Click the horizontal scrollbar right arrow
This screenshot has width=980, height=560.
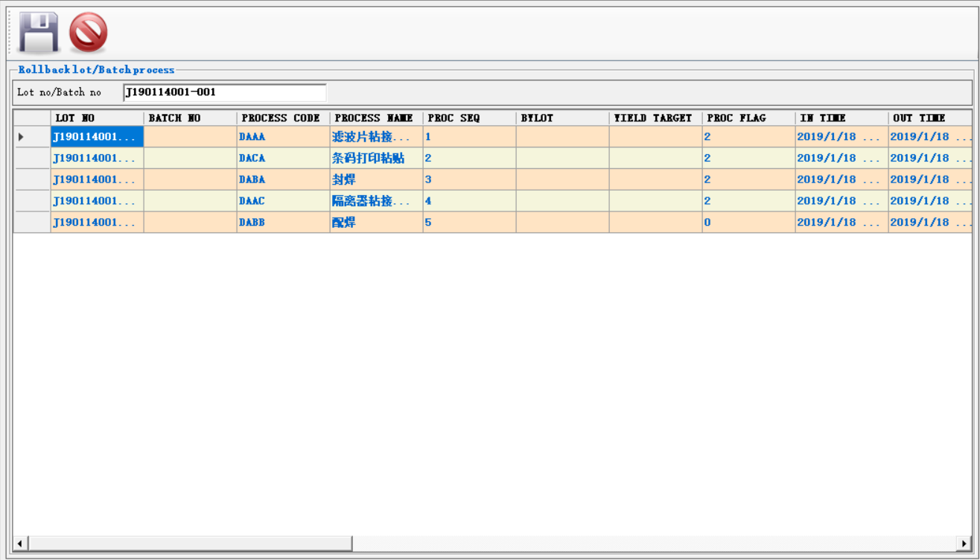(x=964, y=544)
